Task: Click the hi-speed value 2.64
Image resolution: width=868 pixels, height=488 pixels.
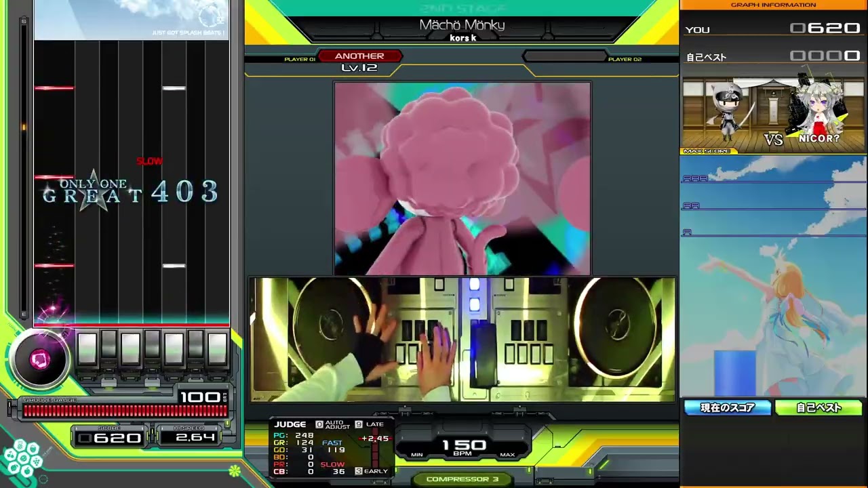Action: pyautogui.click(x=195, y=438)
